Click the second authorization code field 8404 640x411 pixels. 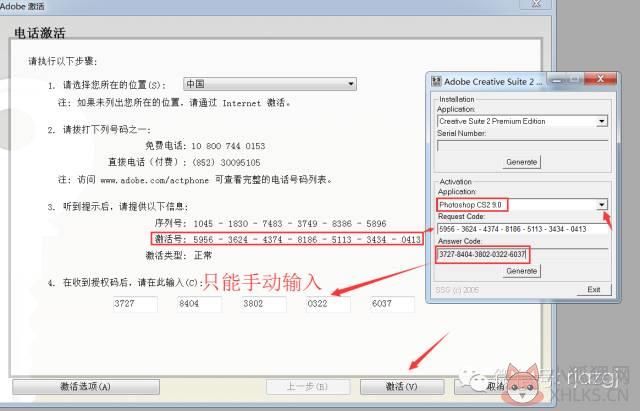(x=200, y=304)
